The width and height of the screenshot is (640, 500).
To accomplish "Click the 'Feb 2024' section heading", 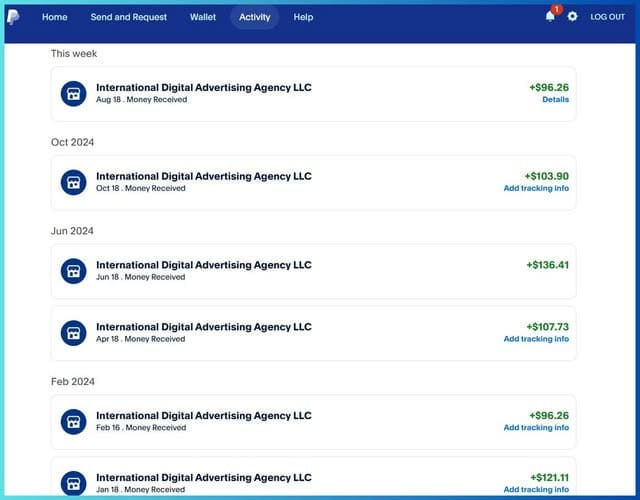I will [x=73, y=381].
